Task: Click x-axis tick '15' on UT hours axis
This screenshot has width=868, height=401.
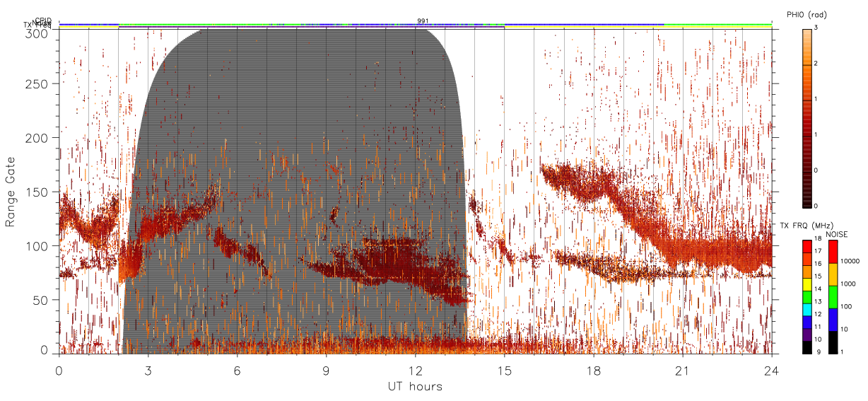Action: tap(505, 370)
